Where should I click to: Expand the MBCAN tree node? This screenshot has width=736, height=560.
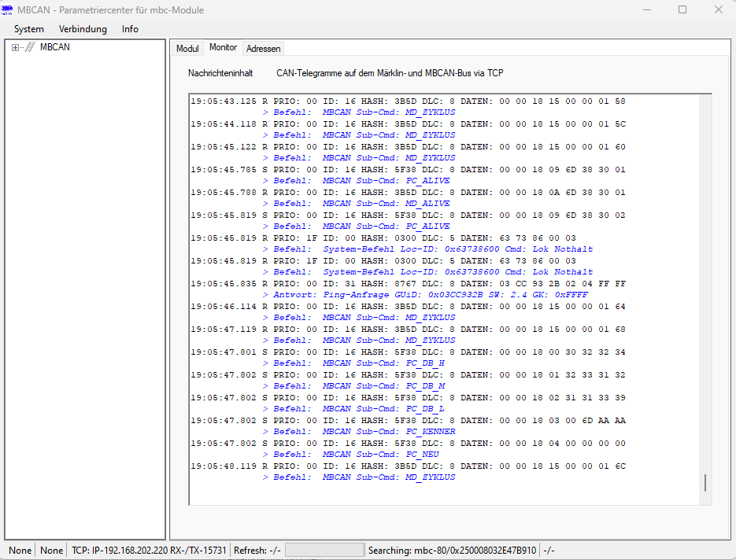tap(15, 47)
